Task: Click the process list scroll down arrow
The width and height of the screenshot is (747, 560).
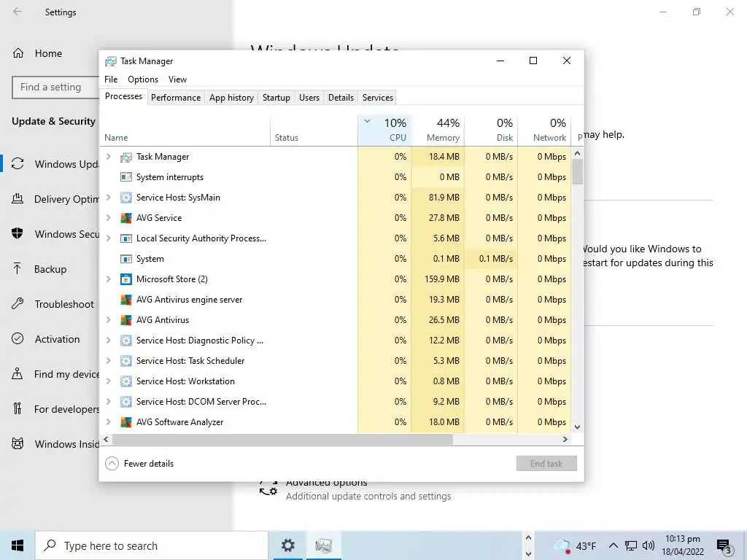Action: click(x=578, y=427)
